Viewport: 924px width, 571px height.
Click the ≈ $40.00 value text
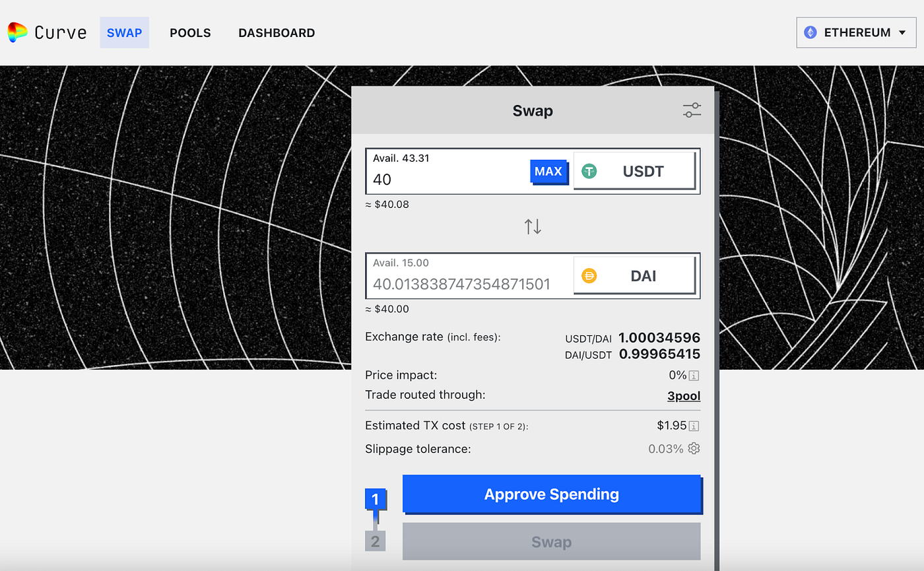[387, 309]
